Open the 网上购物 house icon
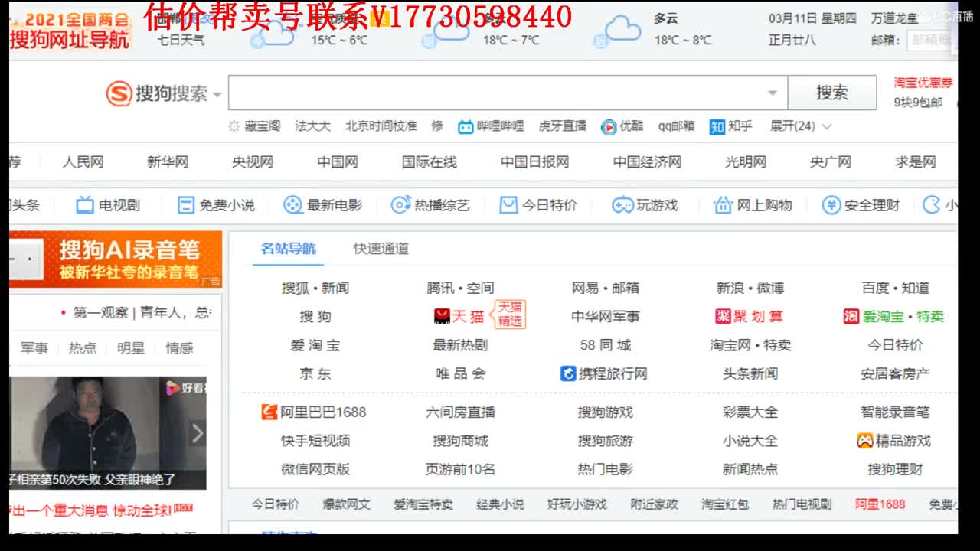The width and height of the screenshot is (980, 551). [723, 205]
